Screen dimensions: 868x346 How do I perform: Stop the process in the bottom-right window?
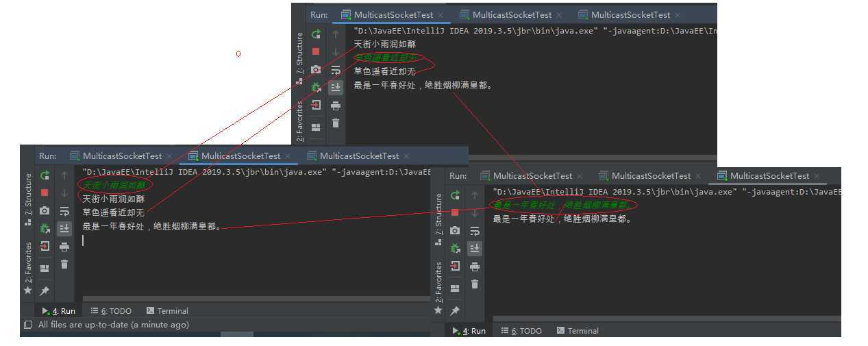pyautogui.click(x=455, y=212)
